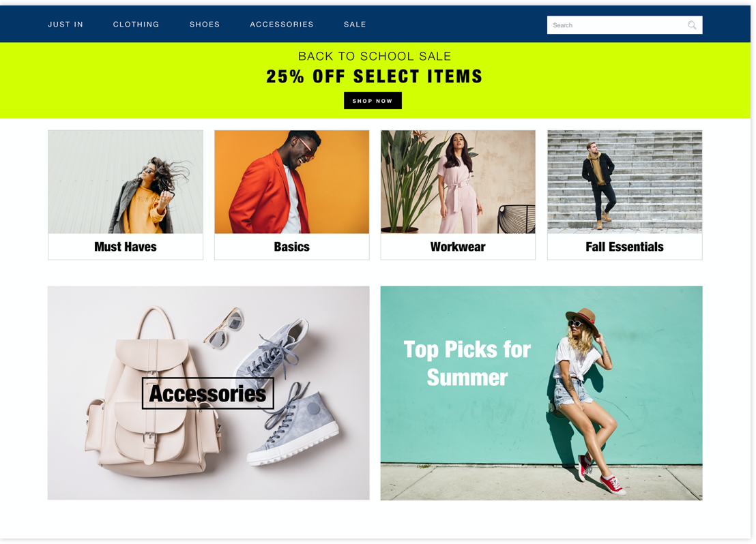
Task: Select the Fall Essentials label
Action: (x=625, y=247)
